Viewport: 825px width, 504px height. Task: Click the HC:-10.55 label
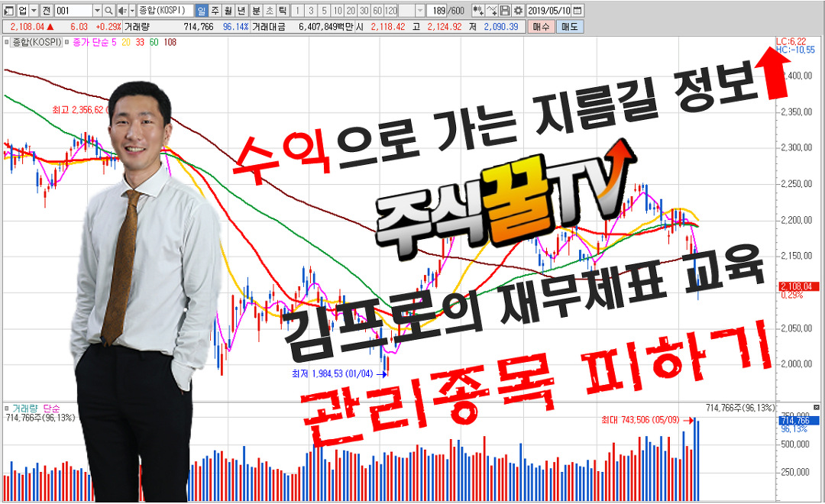point(795,50)
